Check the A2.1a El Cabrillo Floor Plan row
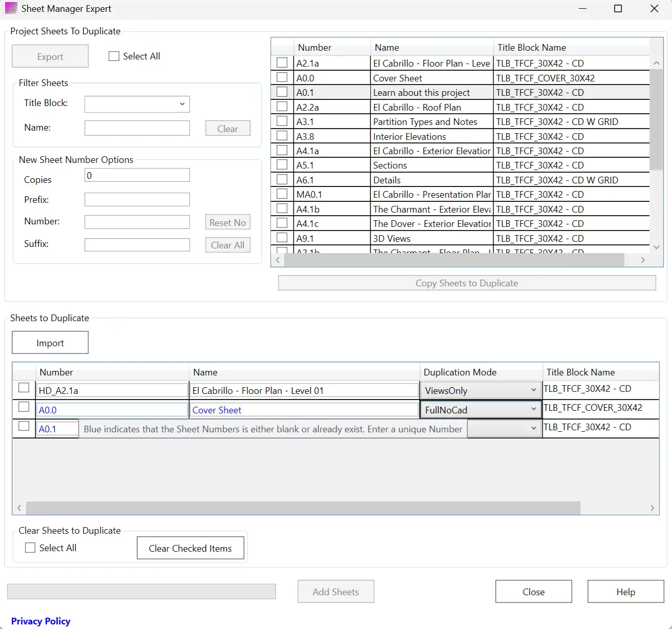Image resolution: width=672 pixels, height=629 pixels. coord(282,62)
